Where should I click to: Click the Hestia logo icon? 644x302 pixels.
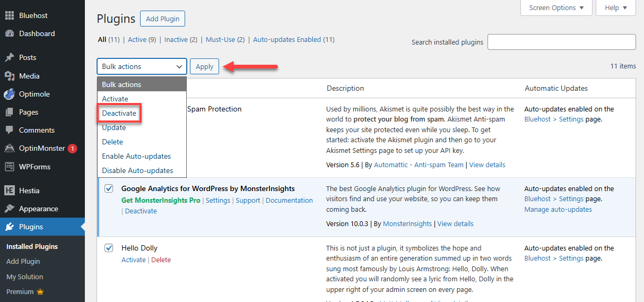coord(10,191)
